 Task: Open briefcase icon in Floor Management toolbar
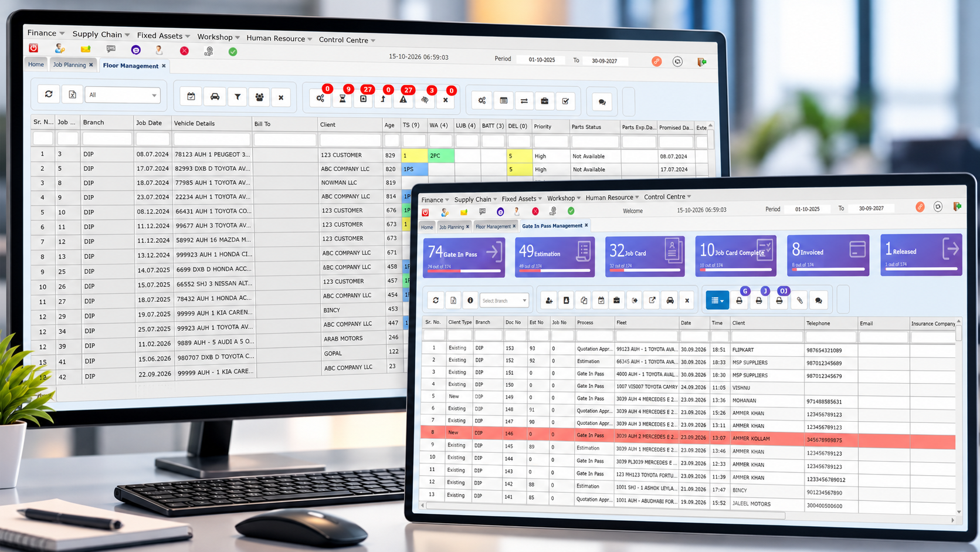click(545, 101)
